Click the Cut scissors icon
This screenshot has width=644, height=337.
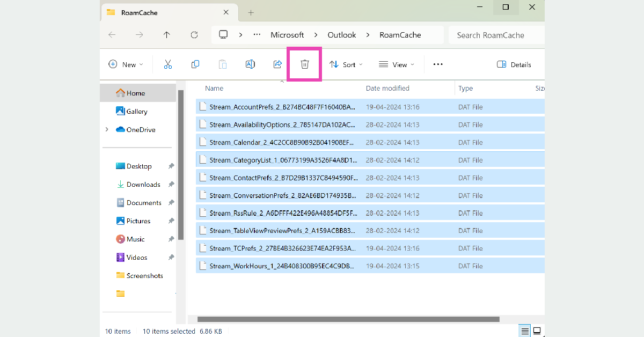tap(168, 64)
